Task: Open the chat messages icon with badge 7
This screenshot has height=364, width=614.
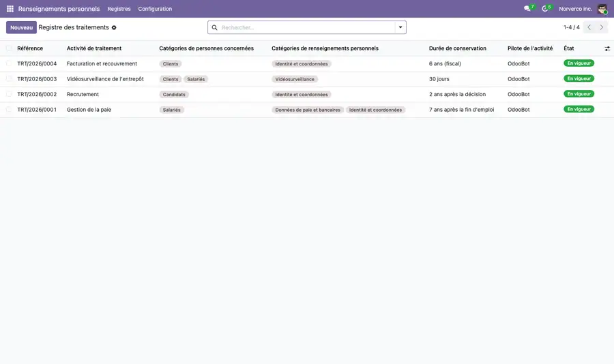Action: pyautogui.click(x=527, y=9)
